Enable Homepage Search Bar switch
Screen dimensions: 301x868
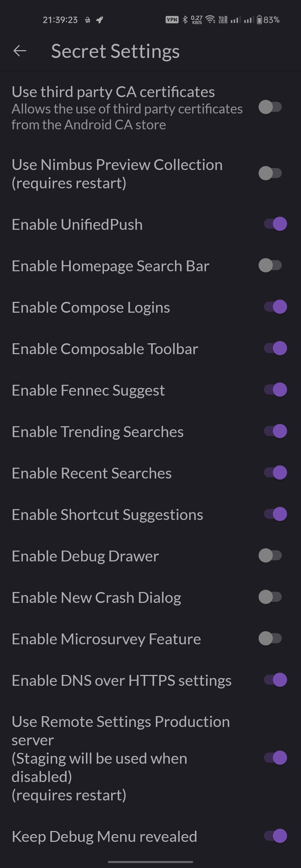click(x=270, y=265)
